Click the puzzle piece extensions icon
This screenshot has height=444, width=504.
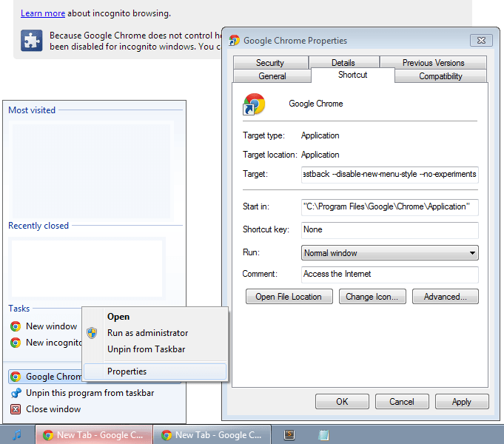click(x=31, y=41)
